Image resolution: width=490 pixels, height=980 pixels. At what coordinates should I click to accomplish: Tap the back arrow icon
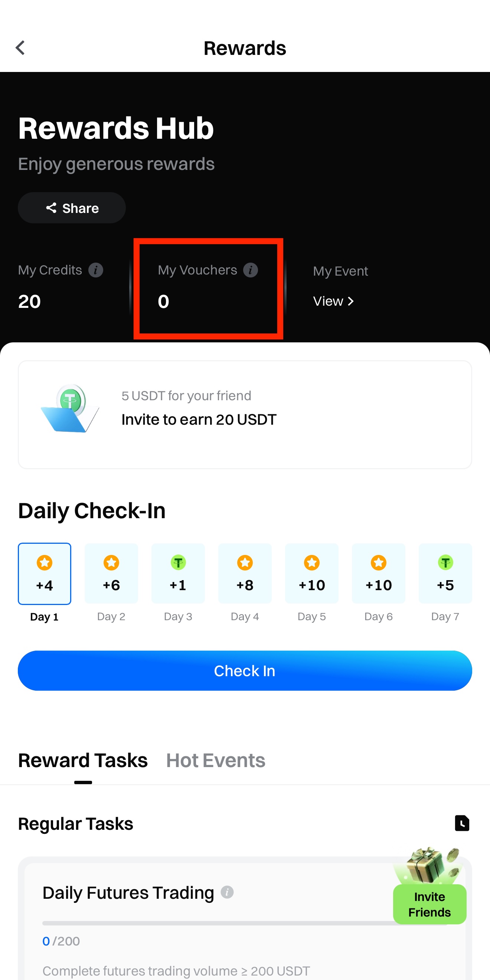pos(20,48)
